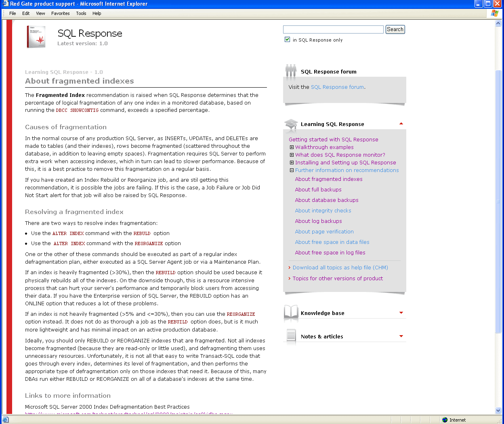504x424 pixels.
Task: Click the 'SQL Response forum' panel heading
Action: (329, 71)
